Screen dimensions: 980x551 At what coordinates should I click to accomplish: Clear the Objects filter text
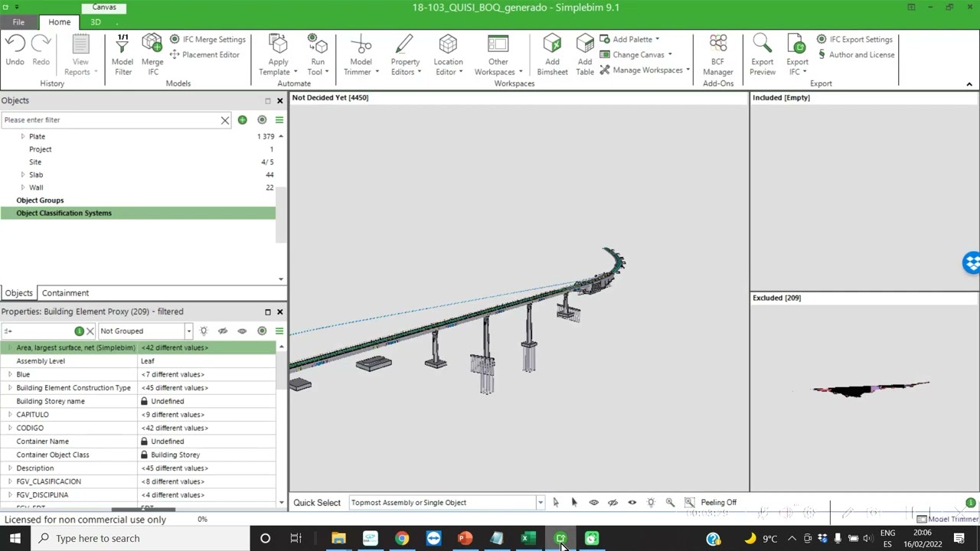pyautogui.click(x=225, y=120)
